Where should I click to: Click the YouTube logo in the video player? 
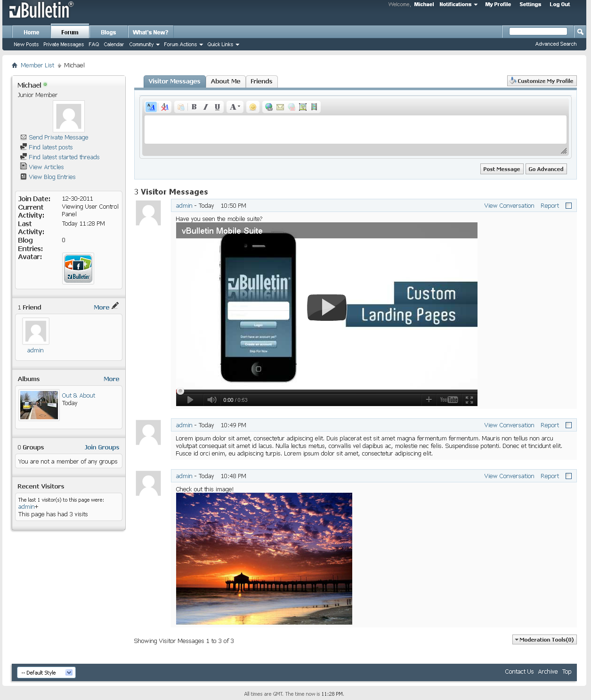point(449,400)
